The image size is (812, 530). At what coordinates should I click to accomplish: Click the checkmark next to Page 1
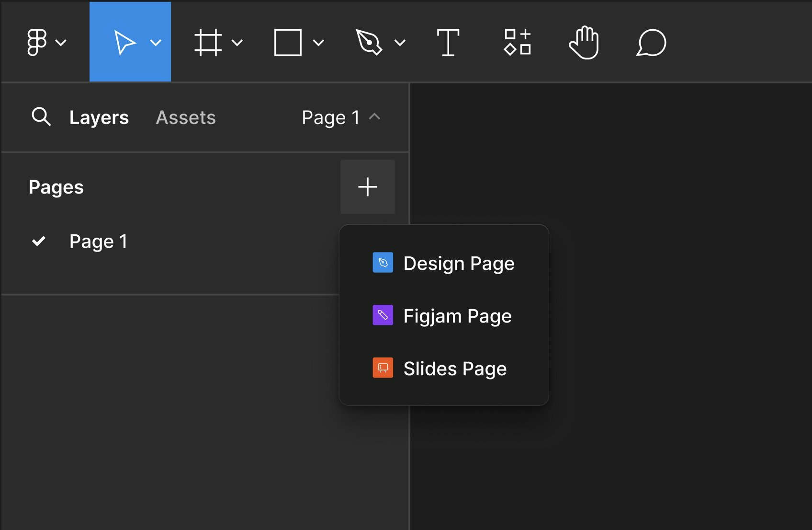tap(39, 241)
